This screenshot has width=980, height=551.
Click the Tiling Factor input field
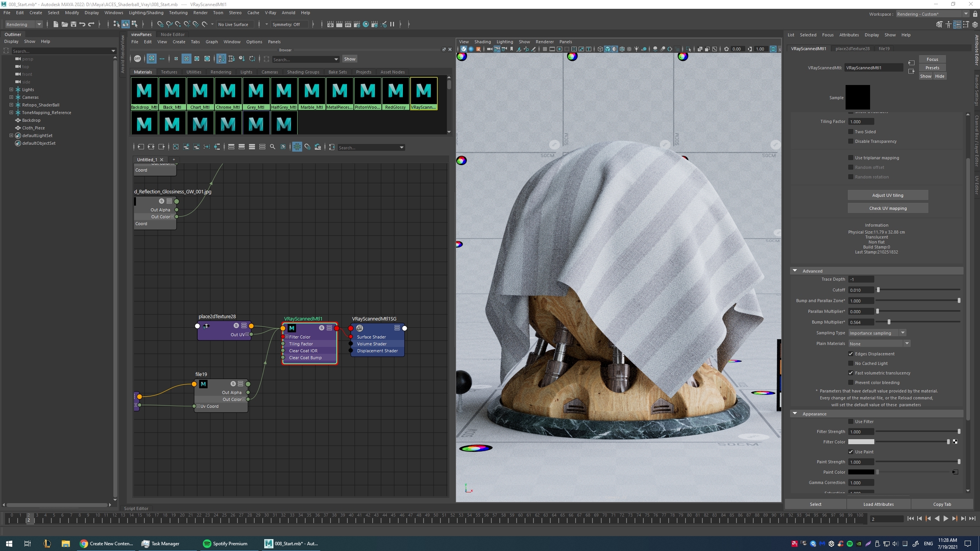point(861,121)
